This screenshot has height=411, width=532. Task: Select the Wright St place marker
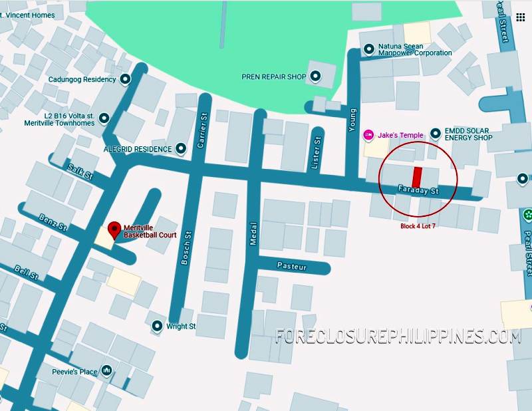(x=157, y=326)
